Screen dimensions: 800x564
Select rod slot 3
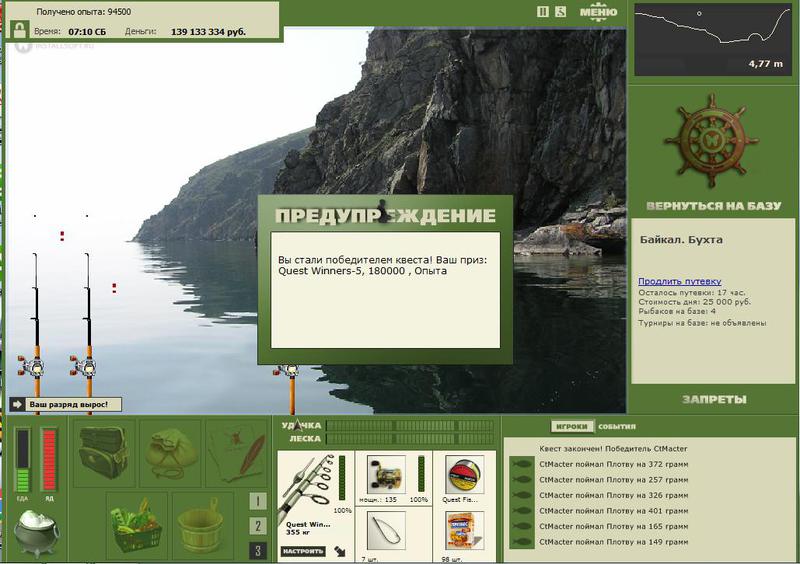(x=258, y=551)
